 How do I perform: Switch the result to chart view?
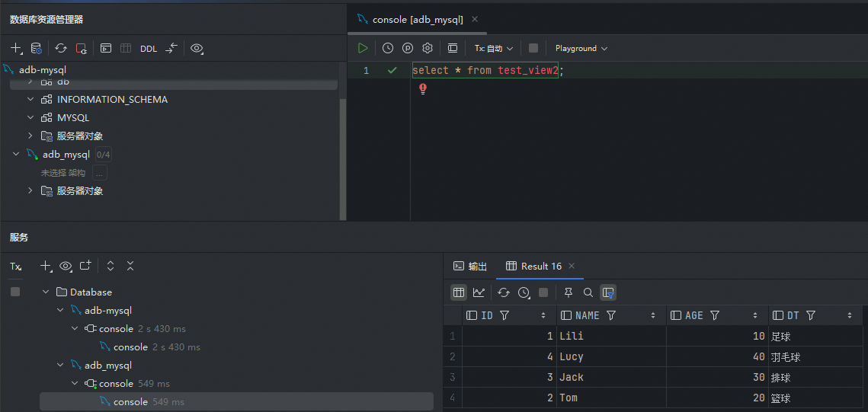tap(479, 292)
